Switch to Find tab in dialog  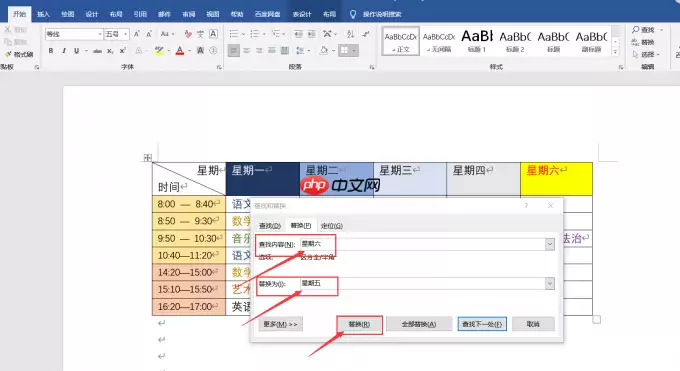[x=270, y=226]
